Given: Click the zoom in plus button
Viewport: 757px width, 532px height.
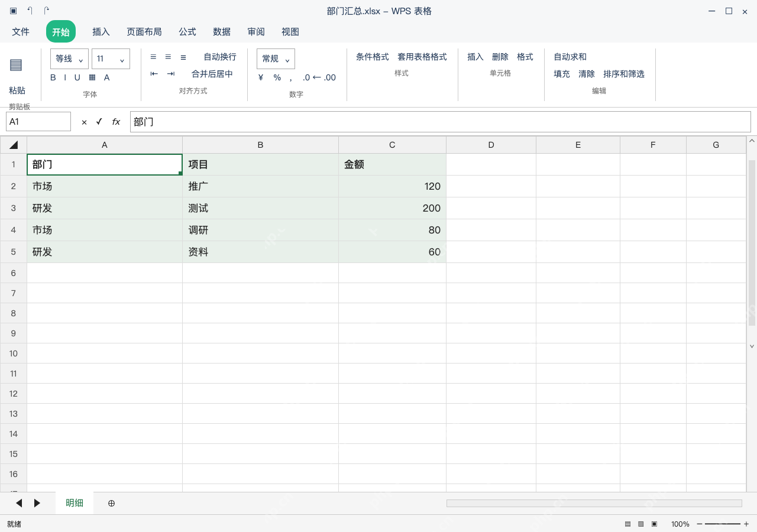Looking at the screenshot, I should (746, 524).
